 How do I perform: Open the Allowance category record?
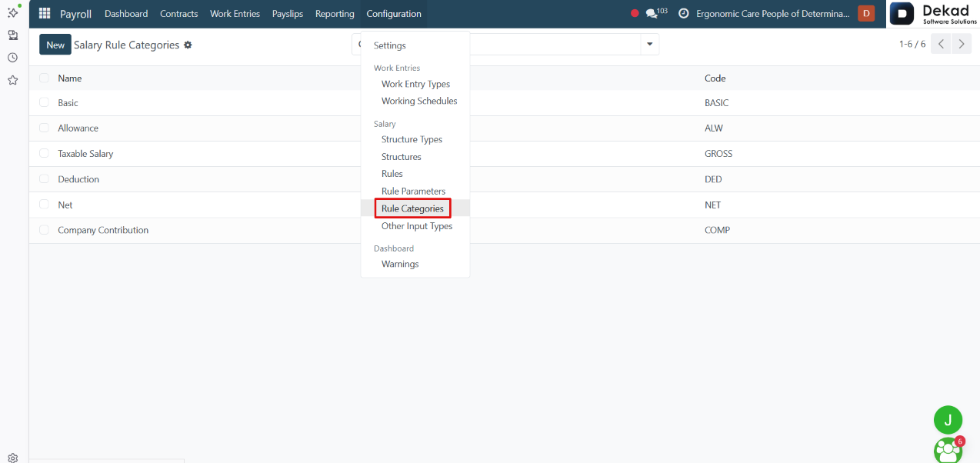tap(78, 128)
